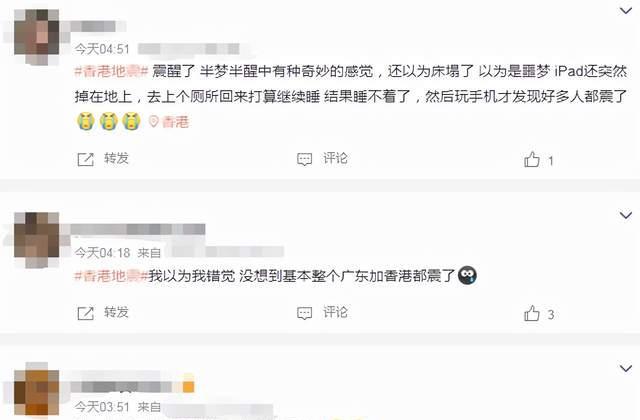Click the 香港 location tag link
Image resolution: width=640 pixels, height=420 pixels.
tap(176, 122)
